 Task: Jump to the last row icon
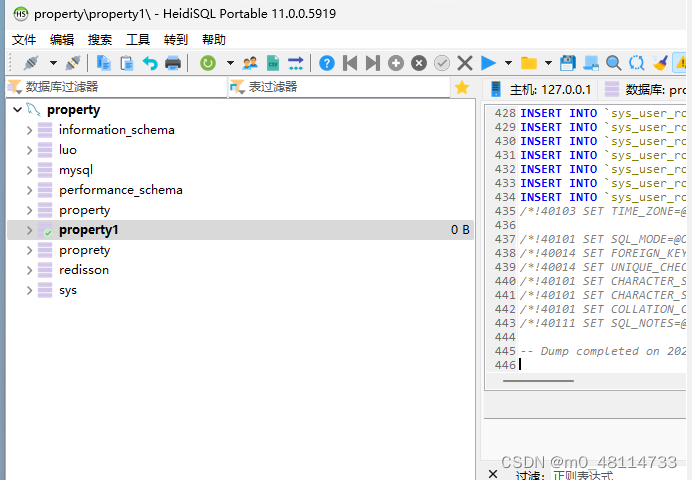pos(373,63)
